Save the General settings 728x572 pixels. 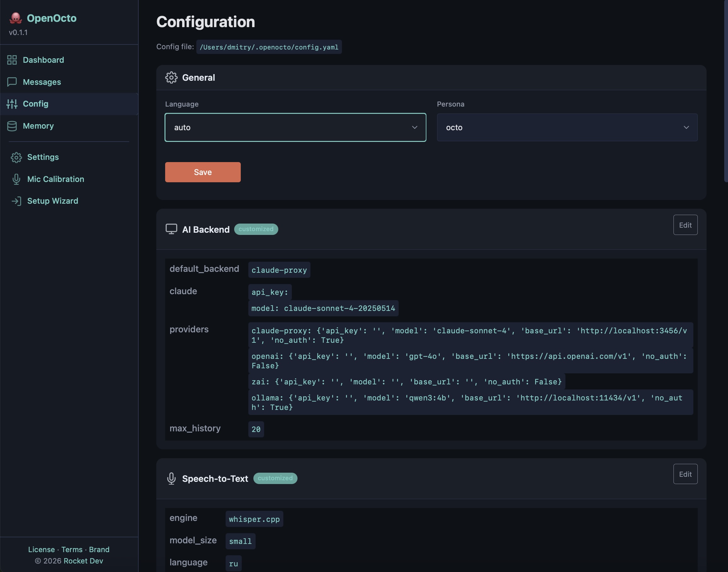[203, 172]
